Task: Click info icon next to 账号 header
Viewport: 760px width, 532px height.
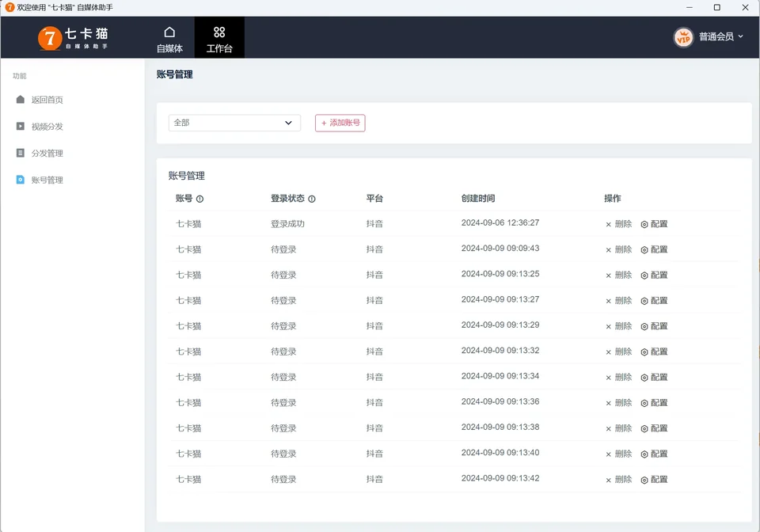Action: click(199, 199)
